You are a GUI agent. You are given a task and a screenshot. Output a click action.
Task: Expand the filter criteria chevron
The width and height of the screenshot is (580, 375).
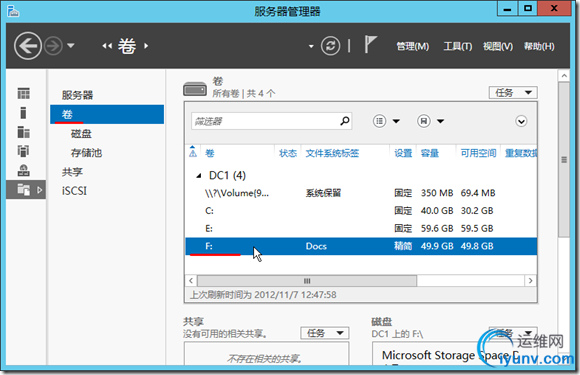coord(521,121)
